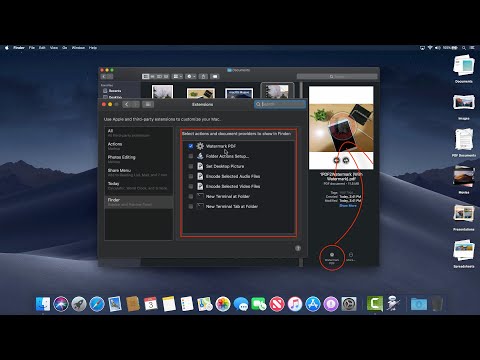Open Photos app from the Dock
480x360 pixels.
pyautogui.click(x=223, y=304)
